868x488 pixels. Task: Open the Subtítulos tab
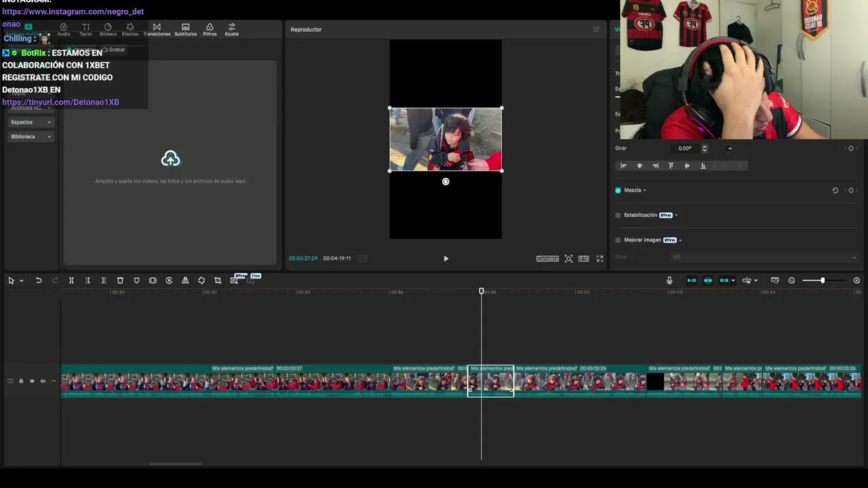tap(185, 30)
